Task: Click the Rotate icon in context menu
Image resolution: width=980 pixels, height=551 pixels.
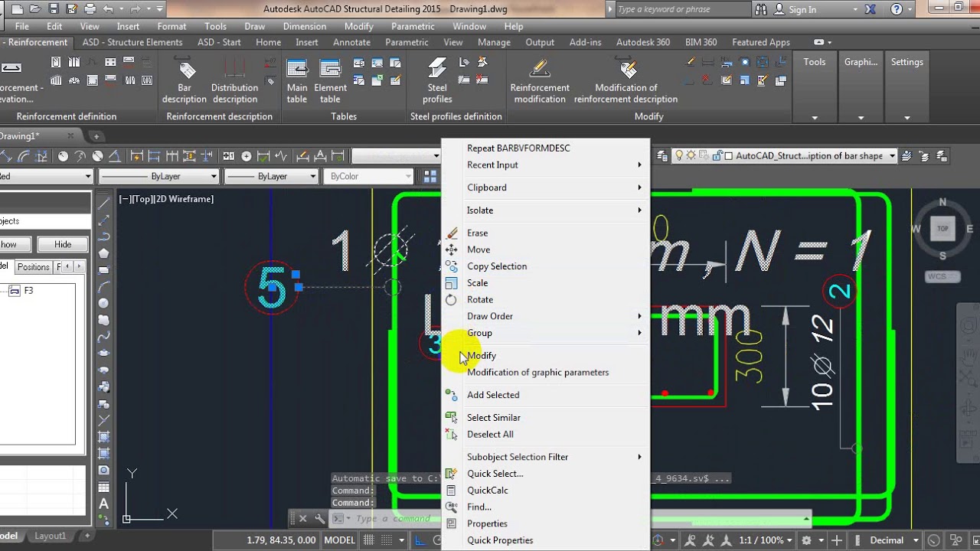Action: pos(452,300)
